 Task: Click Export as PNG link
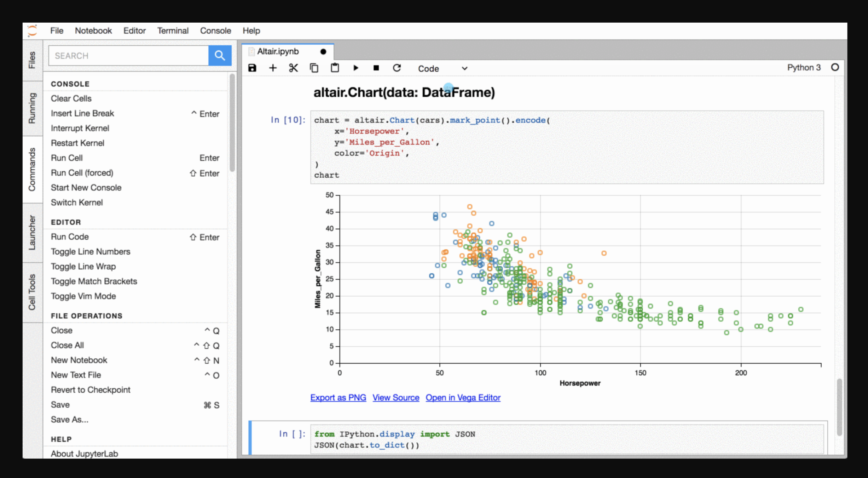338,398
